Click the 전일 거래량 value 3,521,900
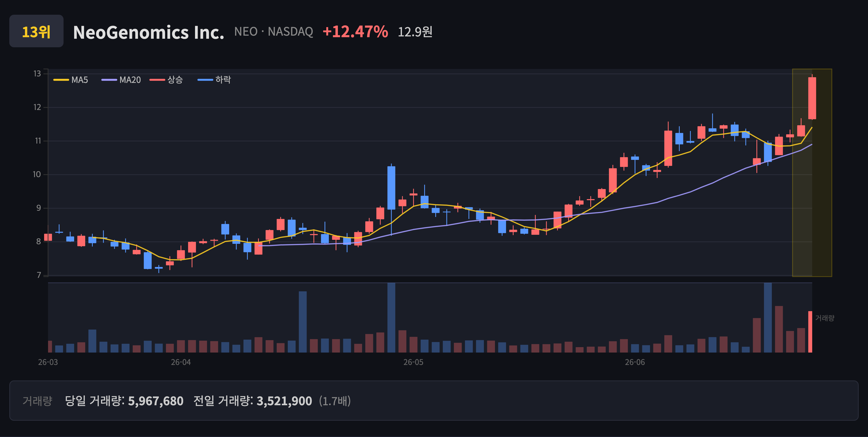Image resolution: width=868 pixels, height=437 pixels. coord(284,401)
